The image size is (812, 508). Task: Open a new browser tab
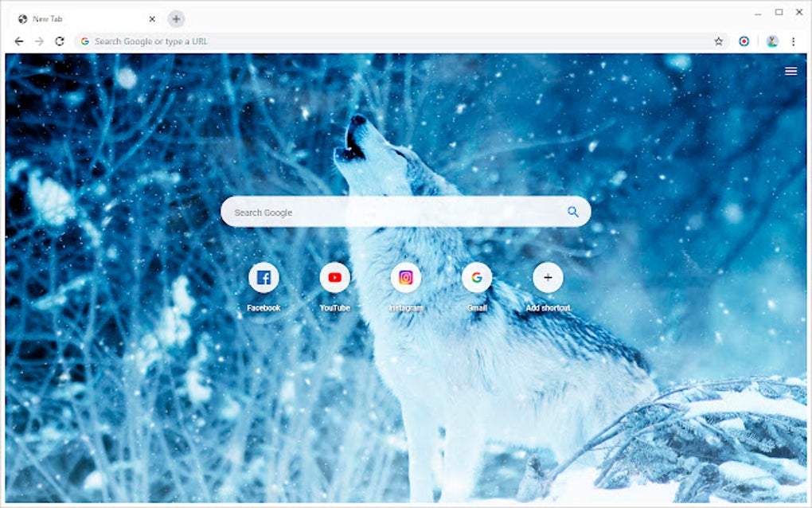click(175, 18)
